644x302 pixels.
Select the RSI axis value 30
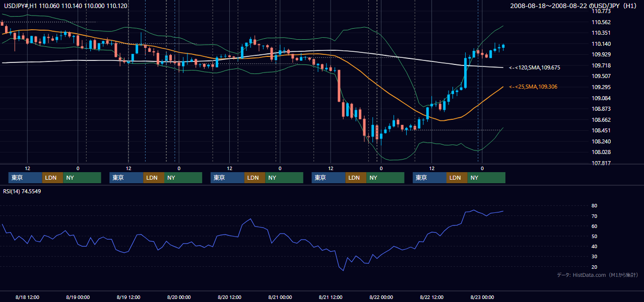tap(595, 257)
